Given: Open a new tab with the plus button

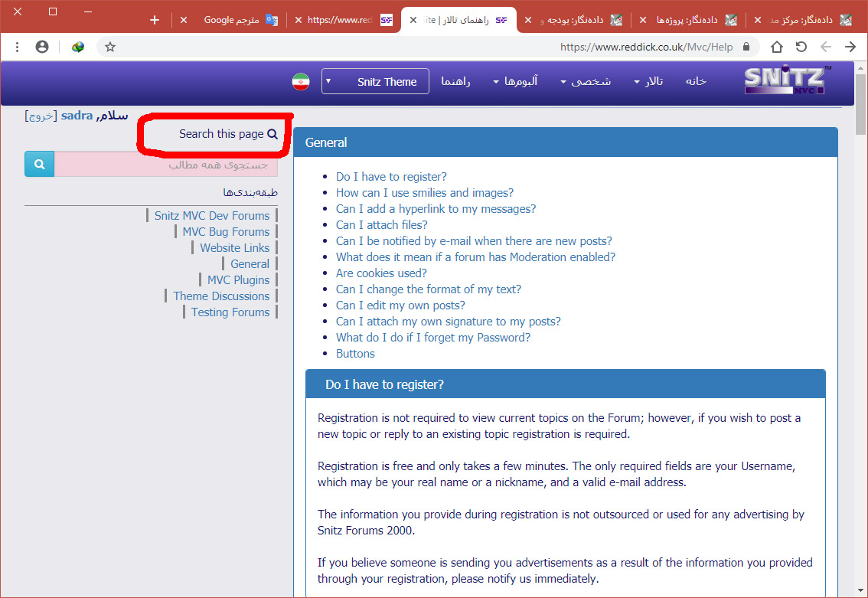Looking at the screenshot, I should coord(155,20).
